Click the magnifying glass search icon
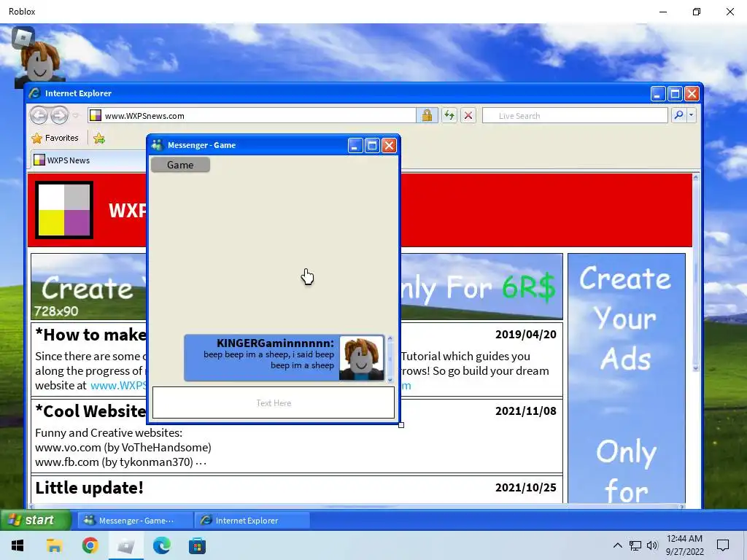Viewport: 747px width, 560px height. pyautogui.click(x=678, y=115)
